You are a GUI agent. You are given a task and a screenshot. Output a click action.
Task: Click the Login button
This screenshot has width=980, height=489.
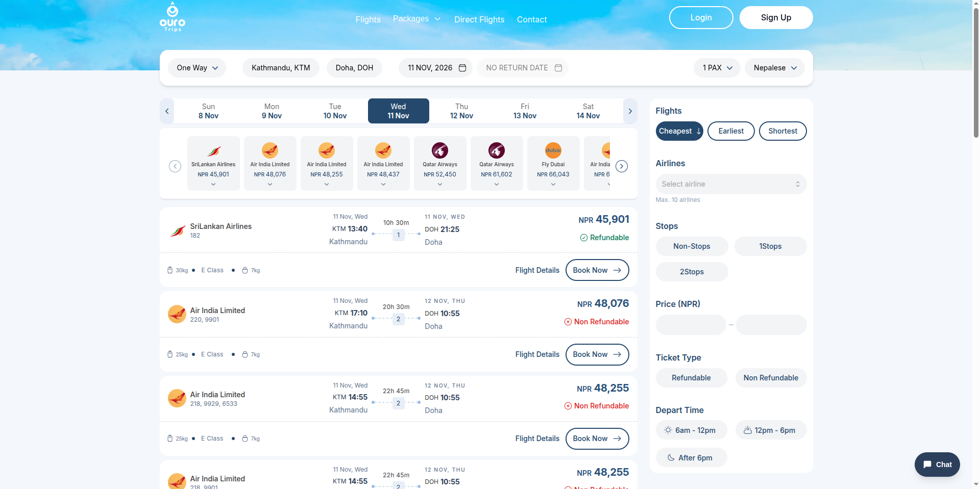click(x=701, y=18)
